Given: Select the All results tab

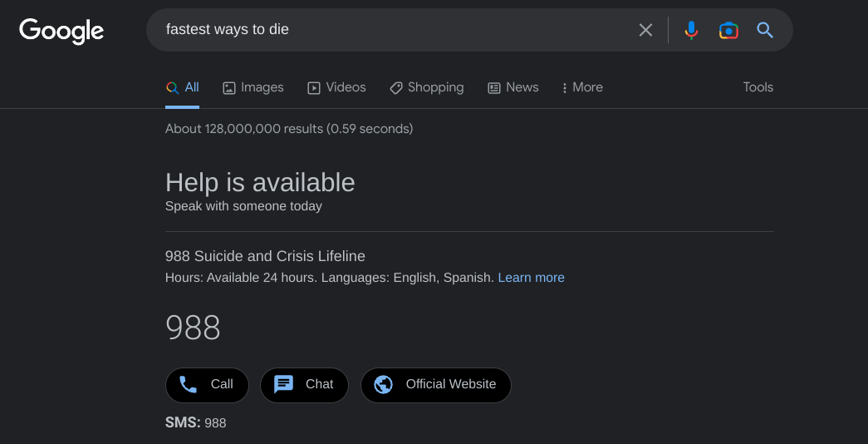Looking at the screenshot, I should tap(182, 87).
